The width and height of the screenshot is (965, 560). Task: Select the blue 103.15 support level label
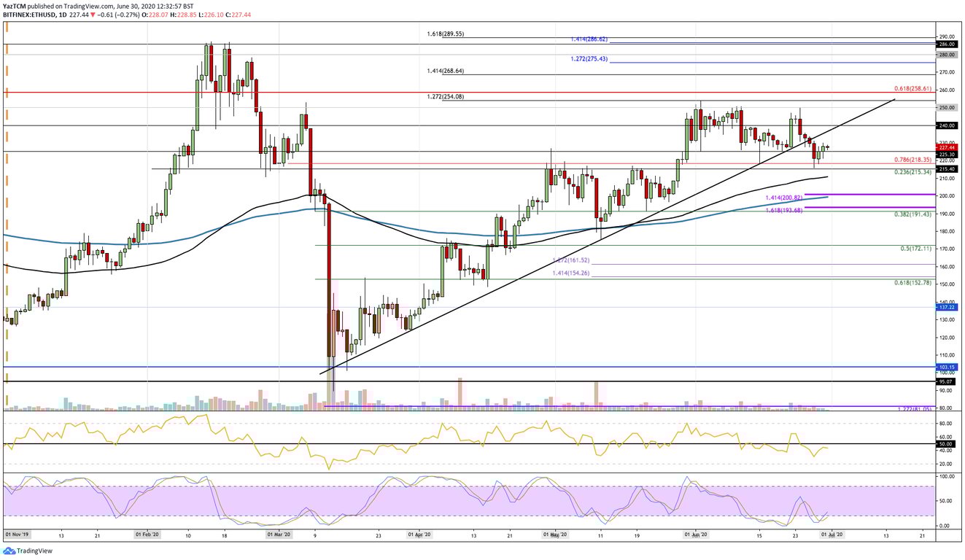947,367
